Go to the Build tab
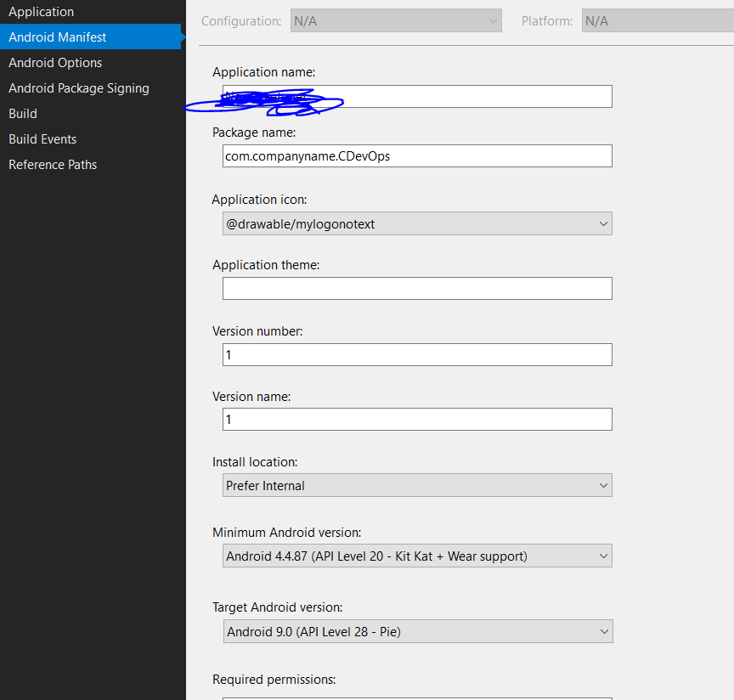 [23, 114]
